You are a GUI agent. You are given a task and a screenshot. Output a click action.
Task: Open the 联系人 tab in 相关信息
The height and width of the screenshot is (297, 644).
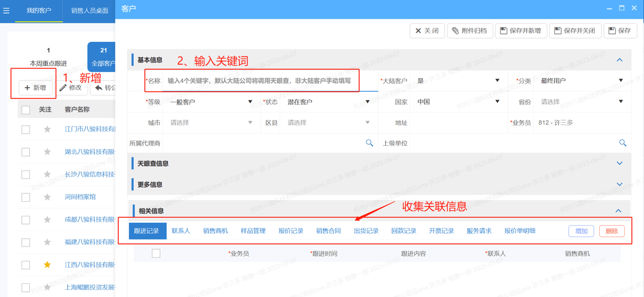point(180,231)
